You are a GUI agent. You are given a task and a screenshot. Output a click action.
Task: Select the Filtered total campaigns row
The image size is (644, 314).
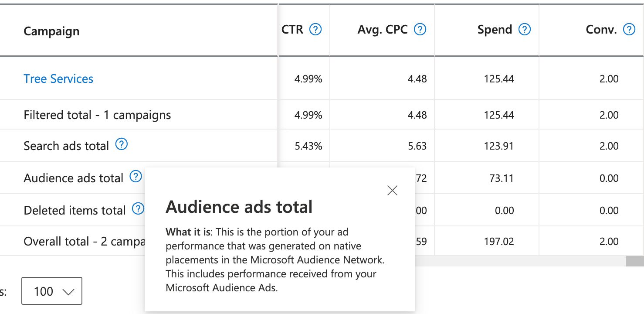coord(97,115)
